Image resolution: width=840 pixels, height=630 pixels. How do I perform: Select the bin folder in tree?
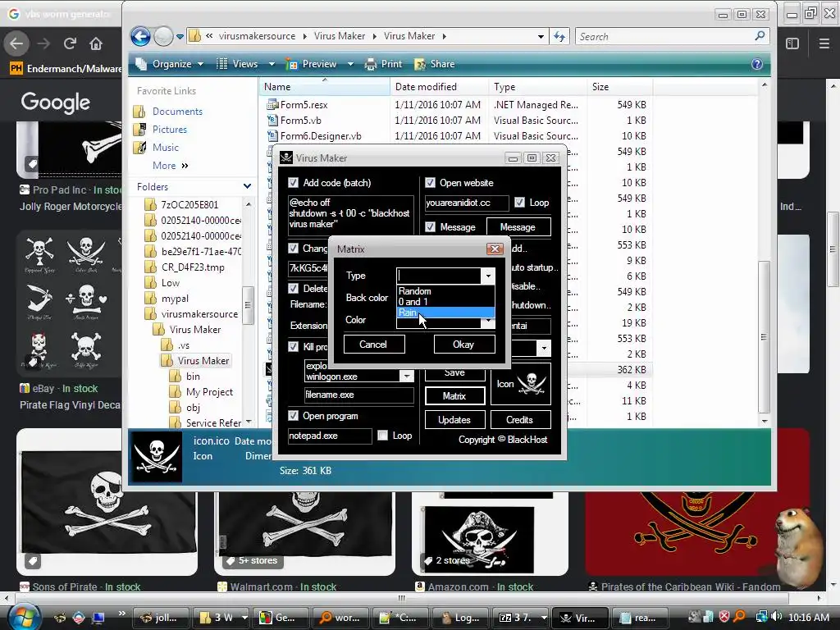pyautogui.click(x=193, y=377)
